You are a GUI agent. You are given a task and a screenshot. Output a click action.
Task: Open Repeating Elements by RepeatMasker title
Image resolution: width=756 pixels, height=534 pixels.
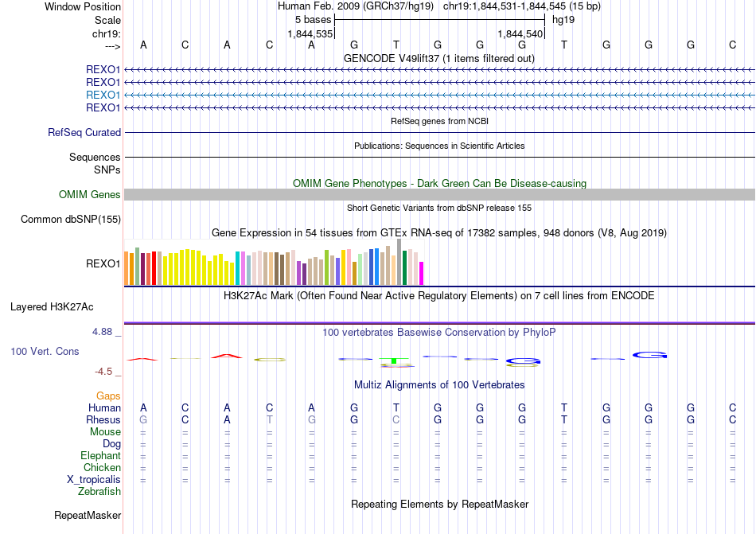pyautogui.click(x=439, y=504)
